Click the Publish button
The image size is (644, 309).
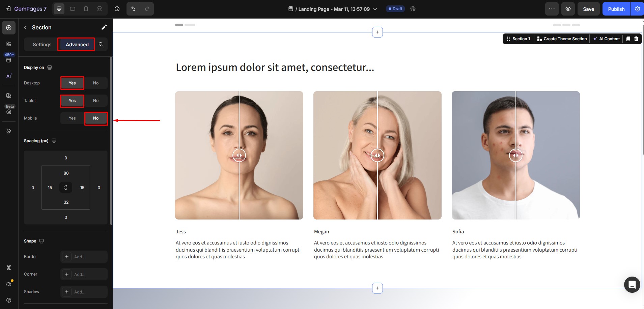click(616, 9)
